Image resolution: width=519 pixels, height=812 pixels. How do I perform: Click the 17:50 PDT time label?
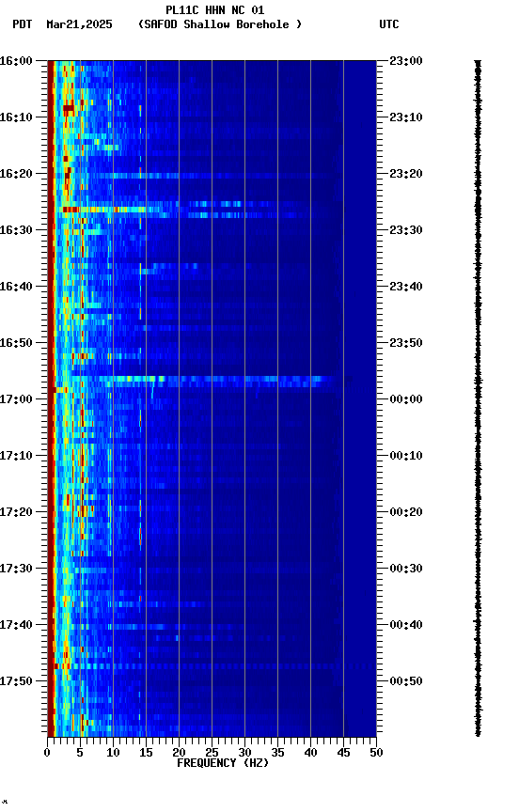[x=16, y=681]
